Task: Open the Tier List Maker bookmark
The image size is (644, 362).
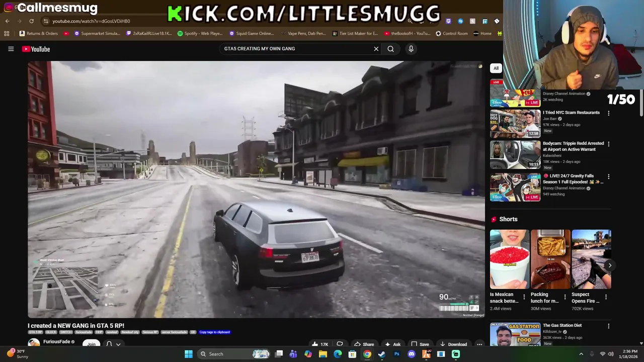Action: [355, 34]
